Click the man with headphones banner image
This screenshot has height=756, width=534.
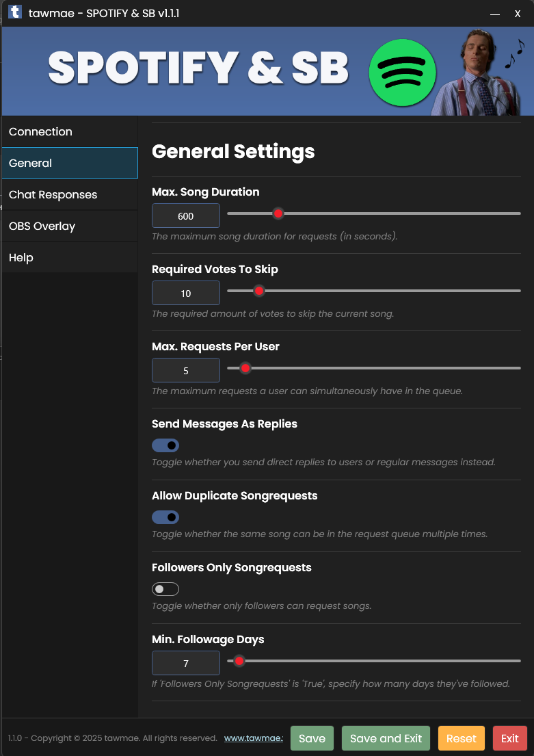tap(477, 73)
